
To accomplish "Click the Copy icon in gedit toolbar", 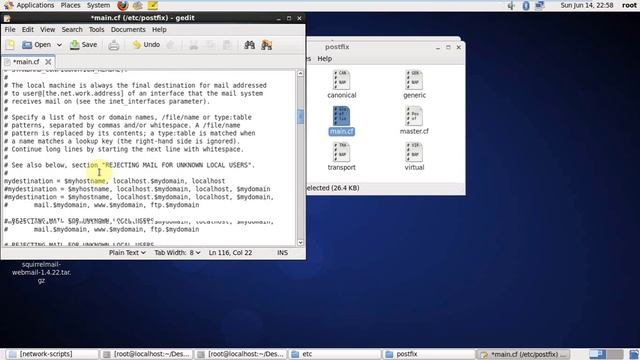I will (210, 45).
